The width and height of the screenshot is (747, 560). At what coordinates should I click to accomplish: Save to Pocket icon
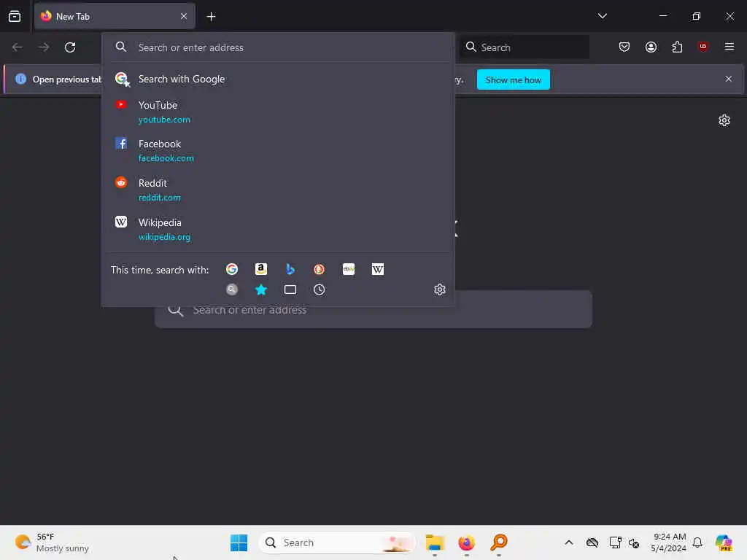point(624,47)
